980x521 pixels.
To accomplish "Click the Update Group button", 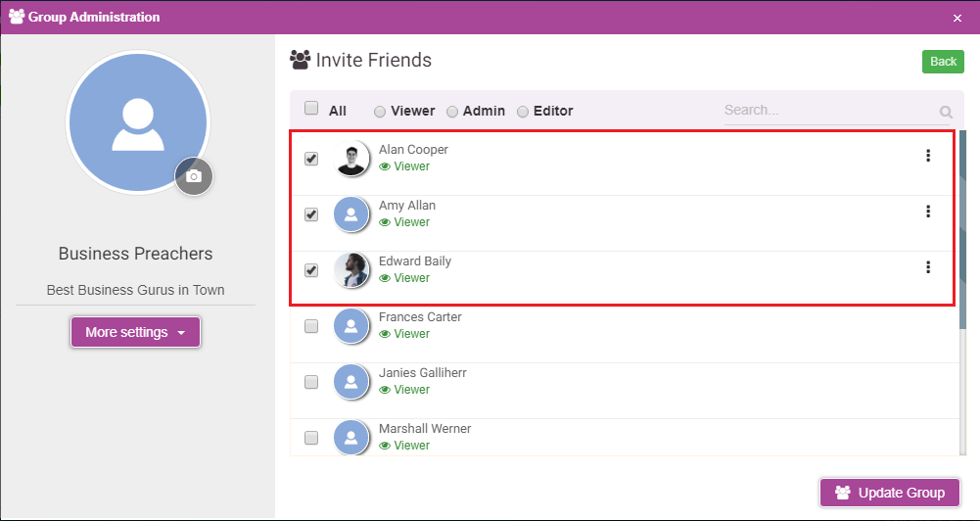I will [x=890, y=493].
